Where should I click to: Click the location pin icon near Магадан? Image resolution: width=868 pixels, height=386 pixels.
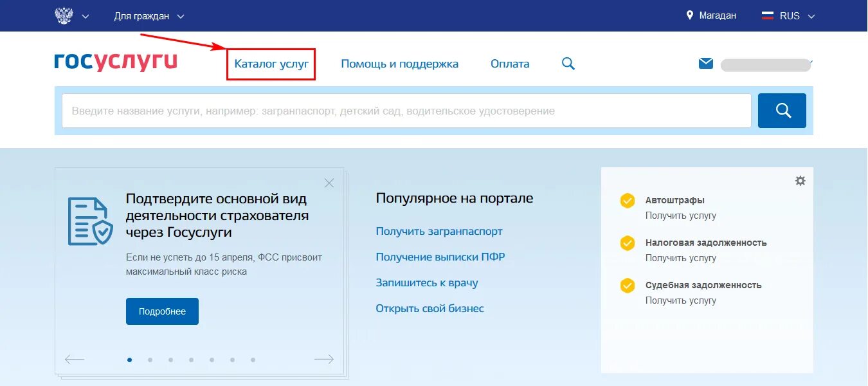(x=690, y=15)
